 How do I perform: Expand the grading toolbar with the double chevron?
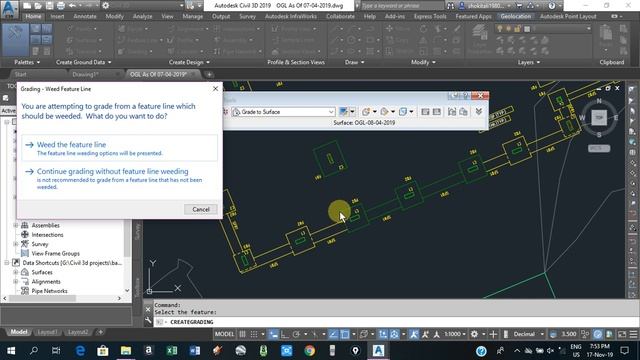tap(479, 111)
